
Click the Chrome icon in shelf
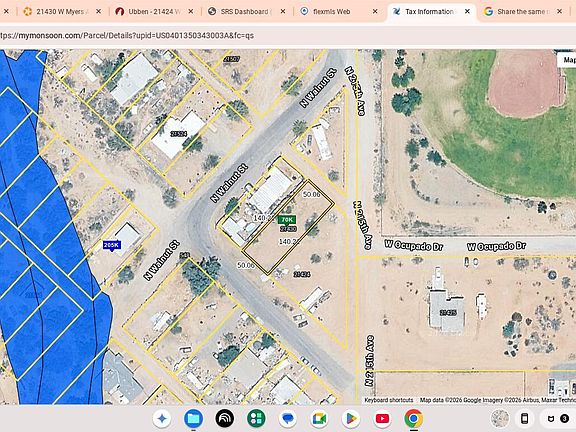(x=414, y=418)
